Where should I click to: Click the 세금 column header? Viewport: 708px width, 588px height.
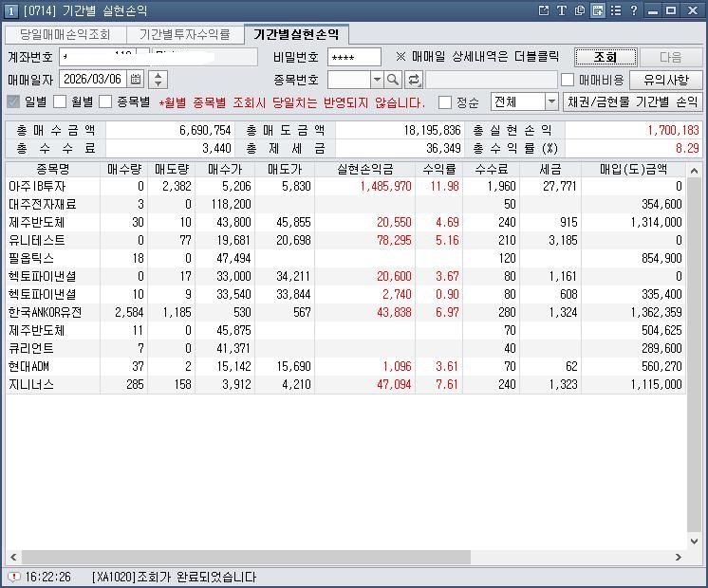coord(550,169)
